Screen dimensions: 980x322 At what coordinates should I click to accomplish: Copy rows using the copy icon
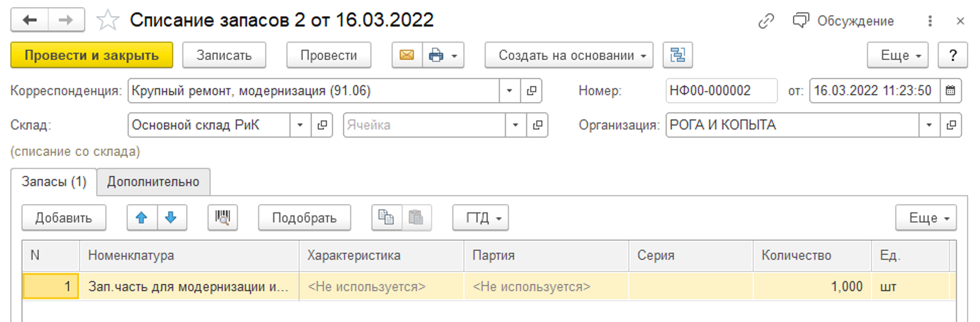tap(386, 218)
